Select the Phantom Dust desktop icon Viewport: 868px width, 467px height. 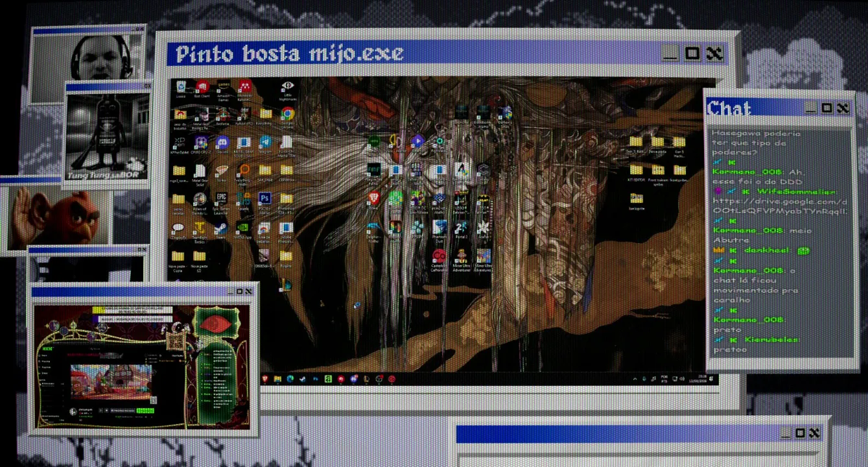[440, 230]
